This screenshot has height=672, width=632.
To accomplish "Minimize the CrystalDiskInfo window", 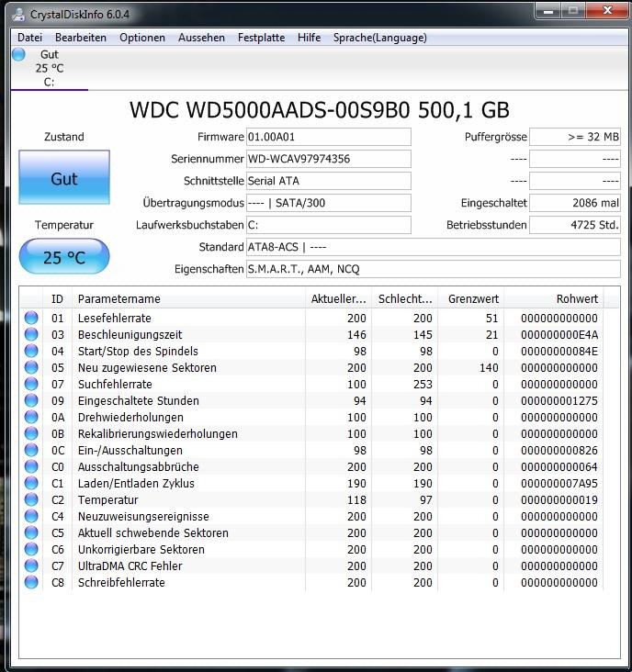I will (x=548, y=11).
